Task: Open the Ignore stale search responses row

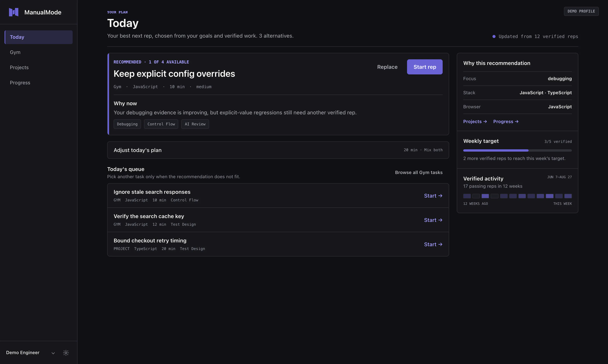Action: click(x=278, y=195)
